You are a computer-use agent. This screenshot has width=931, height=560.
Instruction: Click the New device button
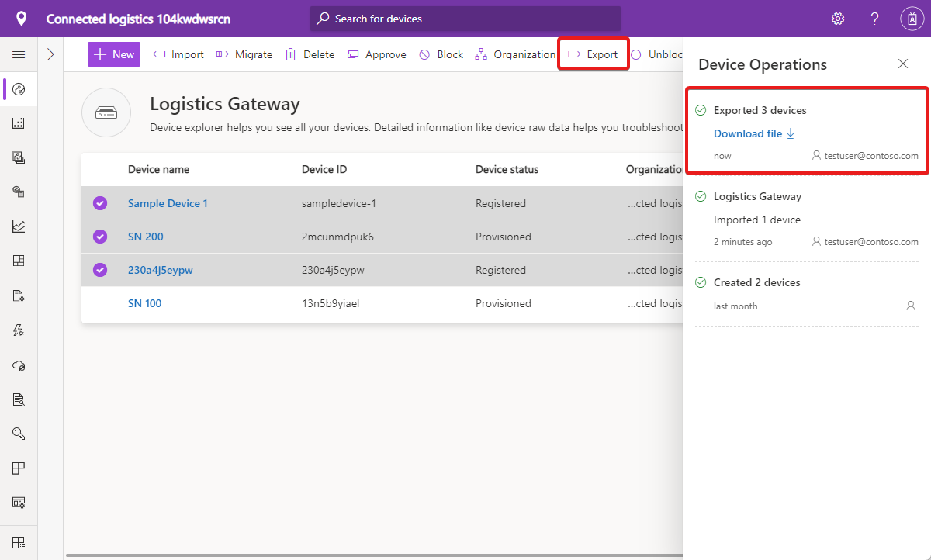click(x=114, y=54)
